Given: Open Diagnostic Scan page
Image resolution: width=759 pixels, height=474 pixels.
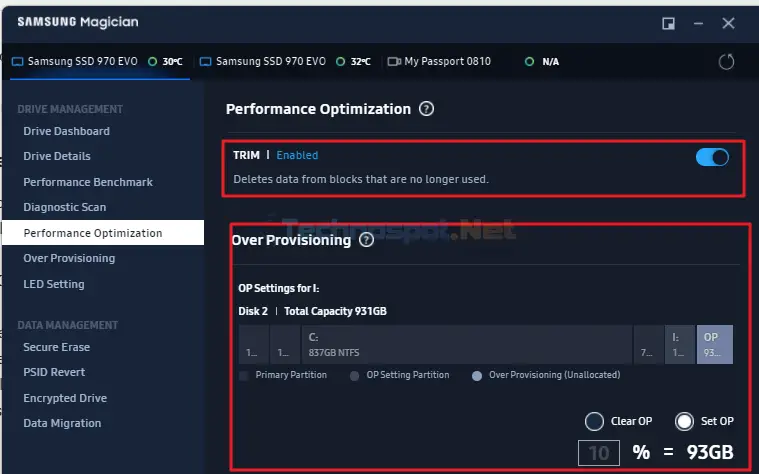Looking at the screenshot, I should [64, 207].
